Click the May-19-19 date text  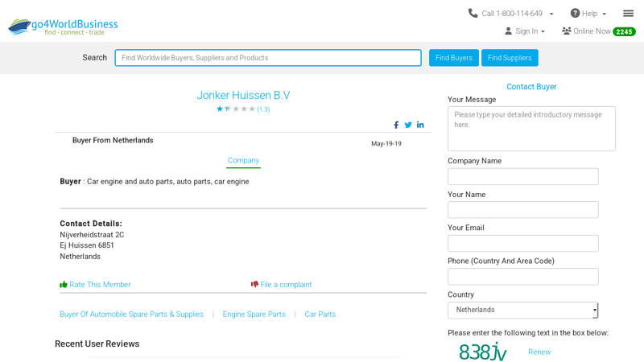click(386, 144)
